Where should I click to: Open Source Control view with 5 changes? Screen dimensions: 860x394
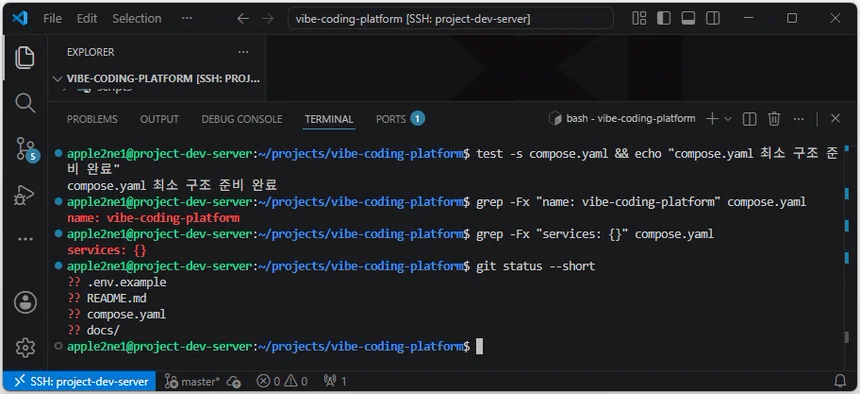(26, 149)
